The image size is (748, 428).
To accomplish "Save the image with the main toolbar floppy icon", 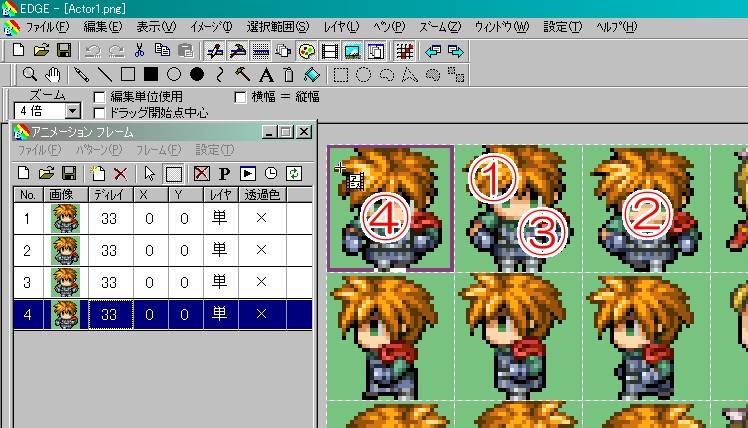I will tap(64, 51).
